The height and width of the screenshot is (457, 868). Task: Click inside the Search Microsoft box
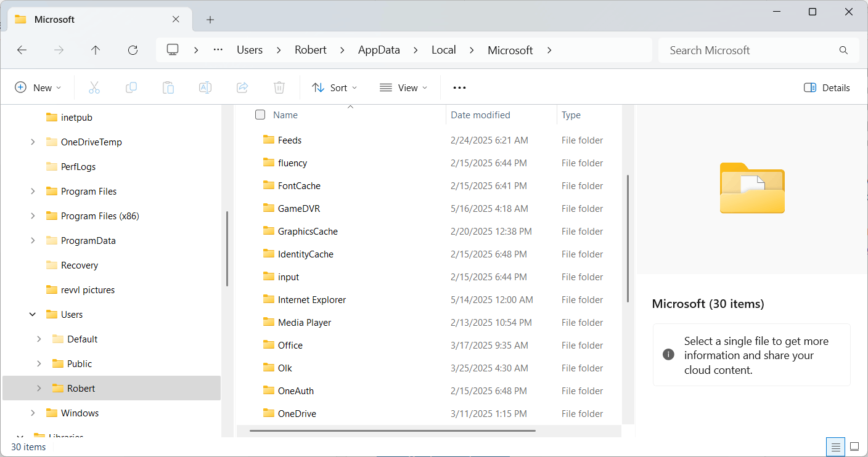click(740, 50)
